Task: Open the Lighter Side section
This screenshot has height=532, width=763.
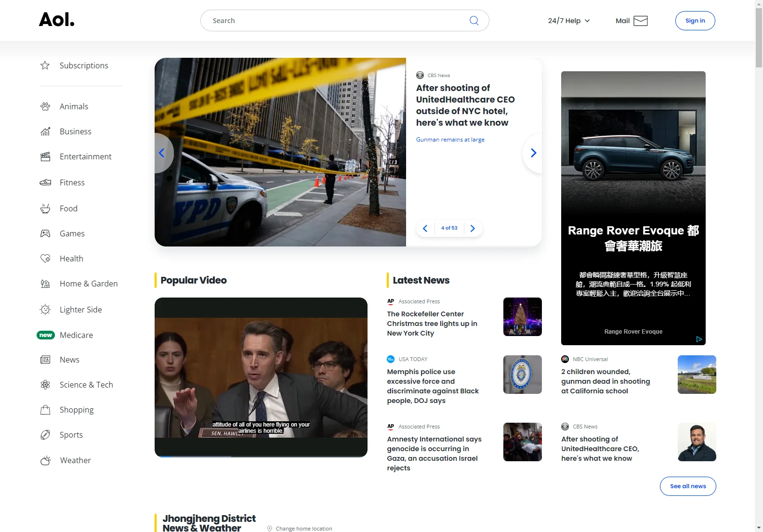Action: click(81, 310)
